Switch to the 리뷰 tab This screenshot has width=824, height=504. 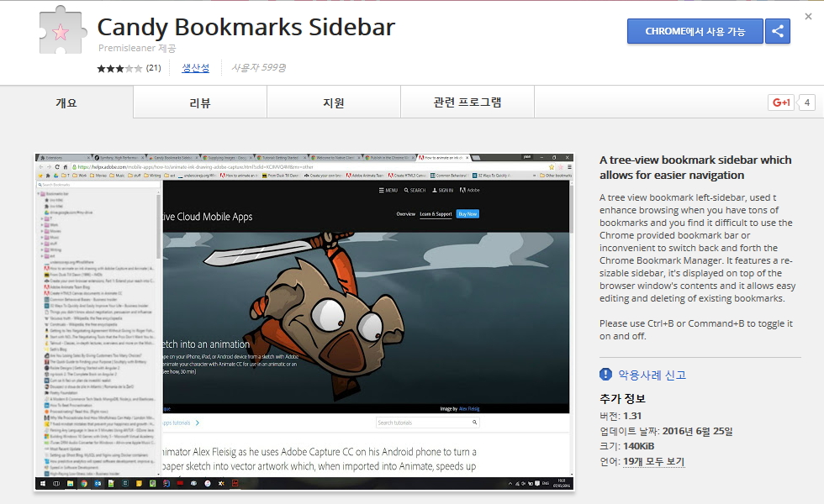click(200, 102)
